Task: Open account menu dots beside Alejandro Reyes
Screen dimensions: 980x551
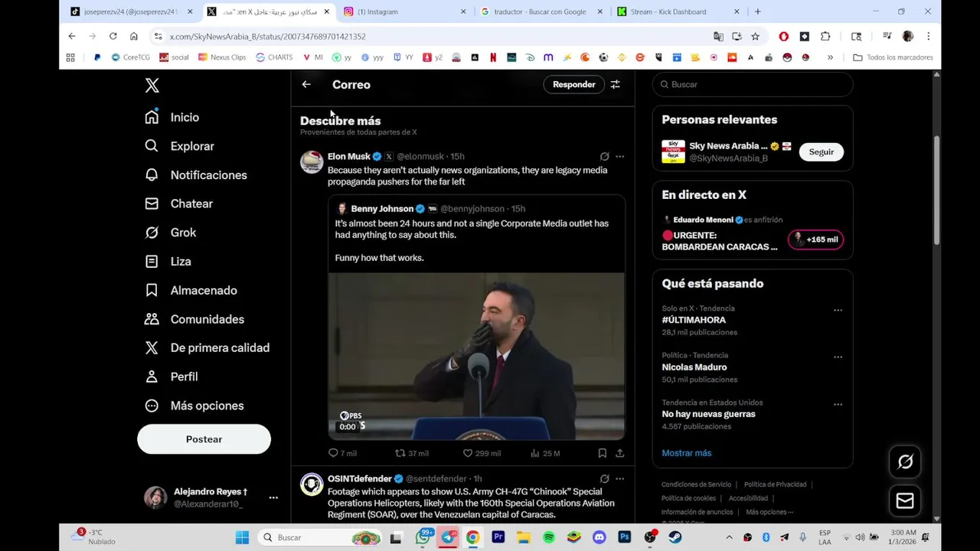Action: coord(273,497)
